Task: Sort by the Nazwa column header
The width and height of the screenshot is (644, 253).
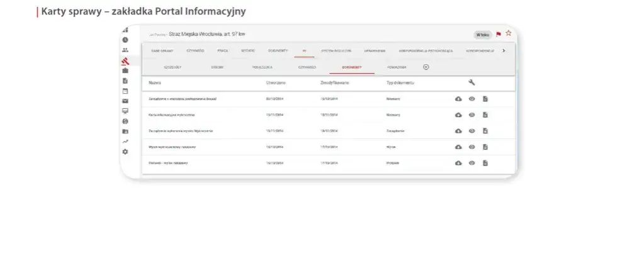Action: (155, 83)
